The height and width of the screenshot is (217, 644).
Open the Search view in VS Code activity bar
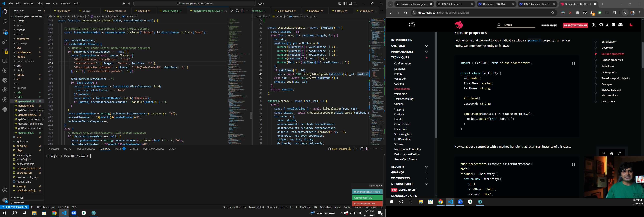coord(5,22)
